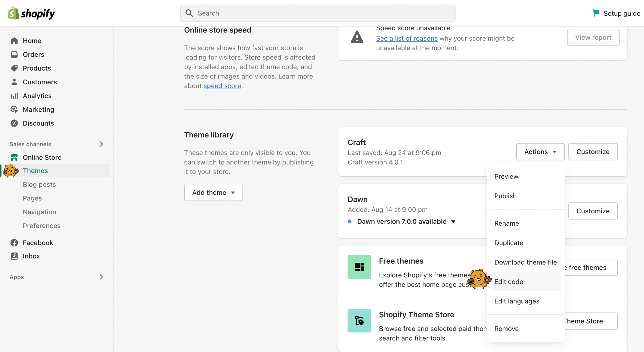The height and width of the screenshot is (352, 644).
Task: Select Edit code from Actions menu
Action: point(508,282)
